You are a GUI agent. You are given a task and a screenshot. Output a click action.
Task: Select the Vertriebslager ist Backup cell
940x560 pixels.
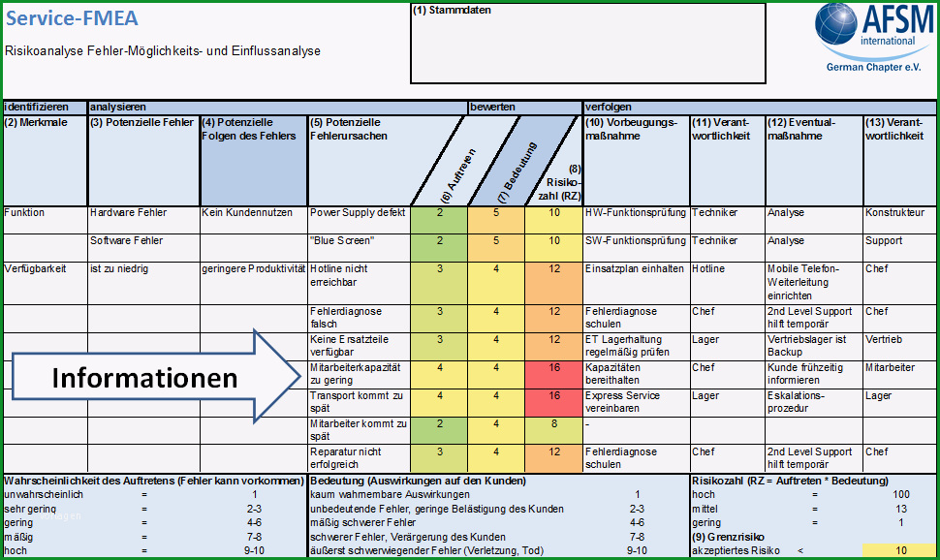tap(814, 347)
